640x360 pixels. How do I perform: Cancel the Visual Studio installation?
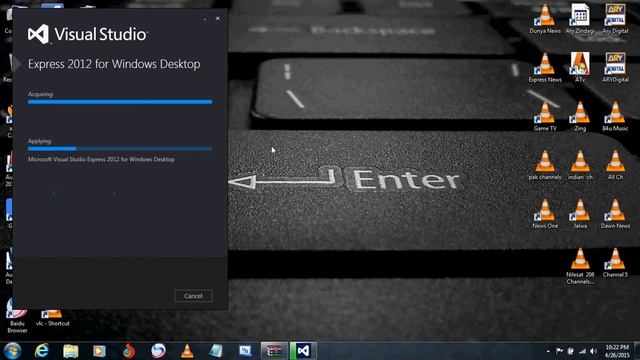pos(193,296)
